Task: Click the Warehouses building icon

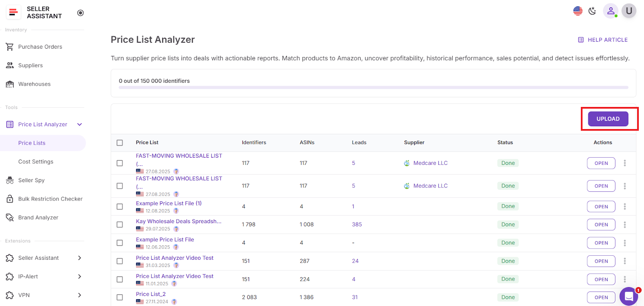Action: pyautogui.click(x=10, y=84)
